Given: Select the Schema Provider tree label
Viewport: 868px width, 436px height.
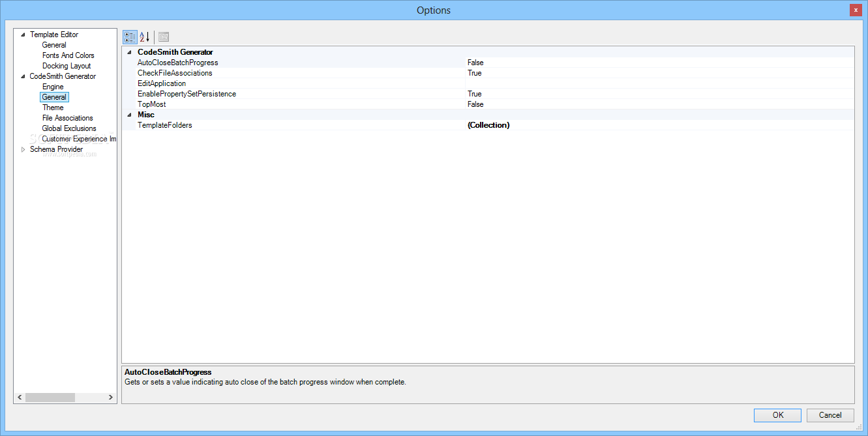Looking at the screenshot, I should [x=57, y=149].
